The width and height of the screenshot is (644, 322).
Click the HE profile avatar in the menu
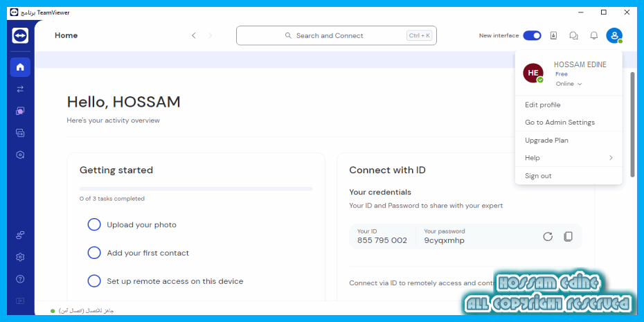[533, 73]
